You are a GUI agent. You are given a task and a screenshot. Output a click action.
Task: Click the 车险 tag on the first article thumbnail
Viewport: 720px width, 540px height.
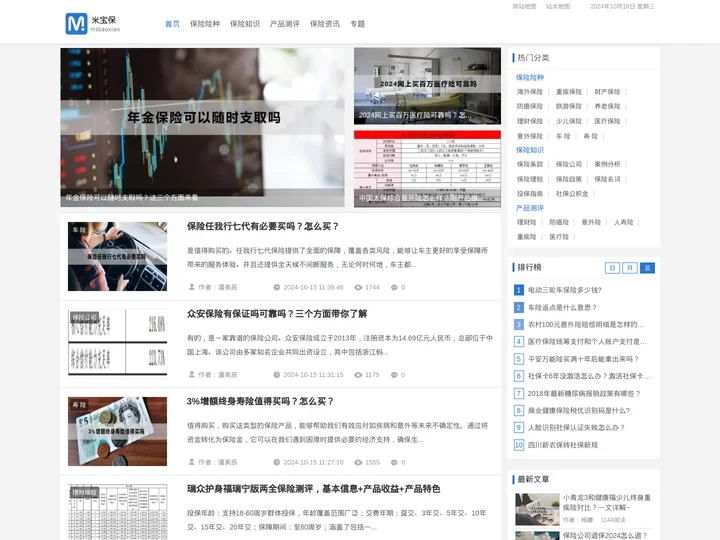[79, 230]
